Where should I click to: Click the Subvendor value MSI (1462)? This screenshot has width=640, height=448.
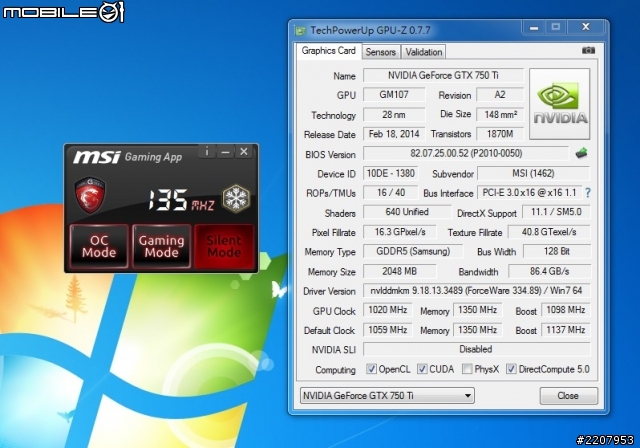coord(533,173)
